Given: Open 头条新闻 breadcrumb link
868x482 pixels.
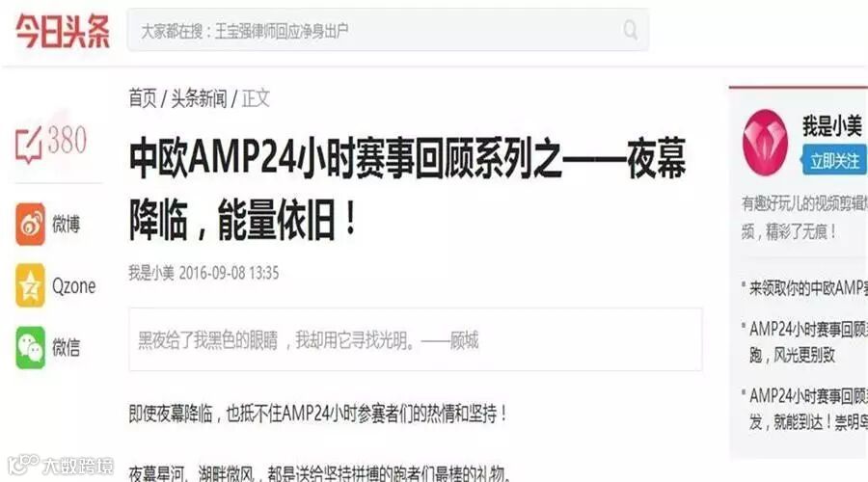Looking at the screenshot, I should [x=199, y=98].
